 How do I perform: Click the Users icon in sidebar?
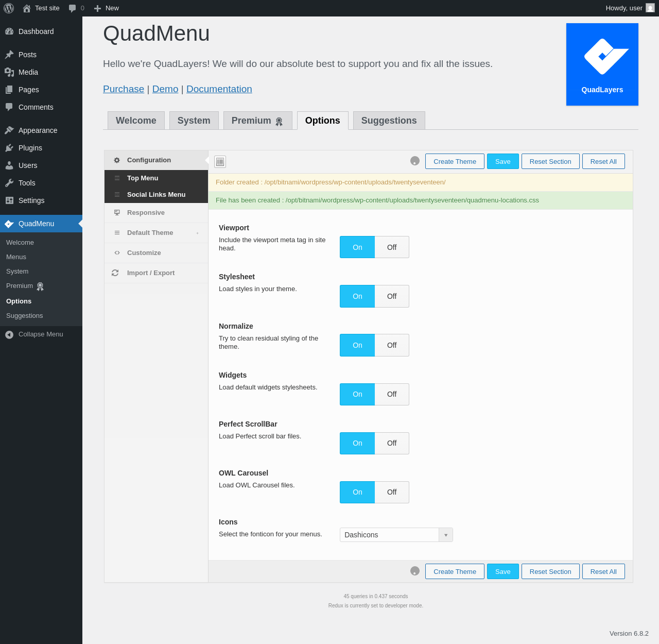pos(9,165)
